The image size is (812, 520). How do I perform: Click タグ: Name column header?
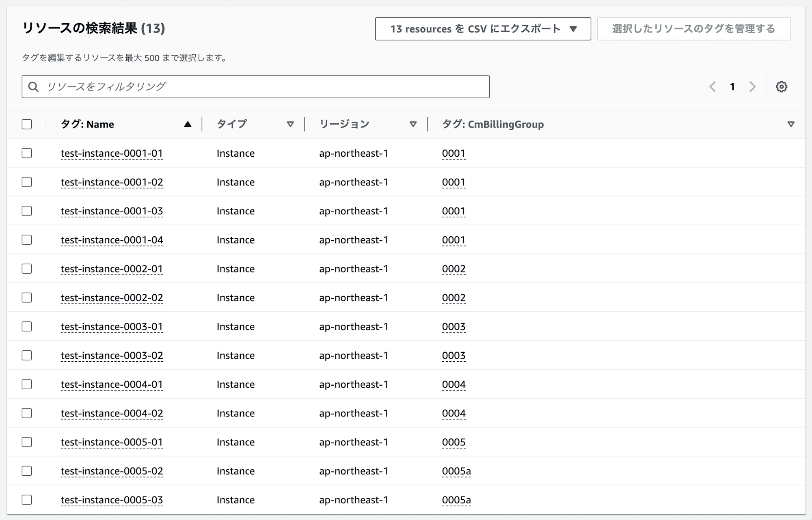[x=87, y=124]
